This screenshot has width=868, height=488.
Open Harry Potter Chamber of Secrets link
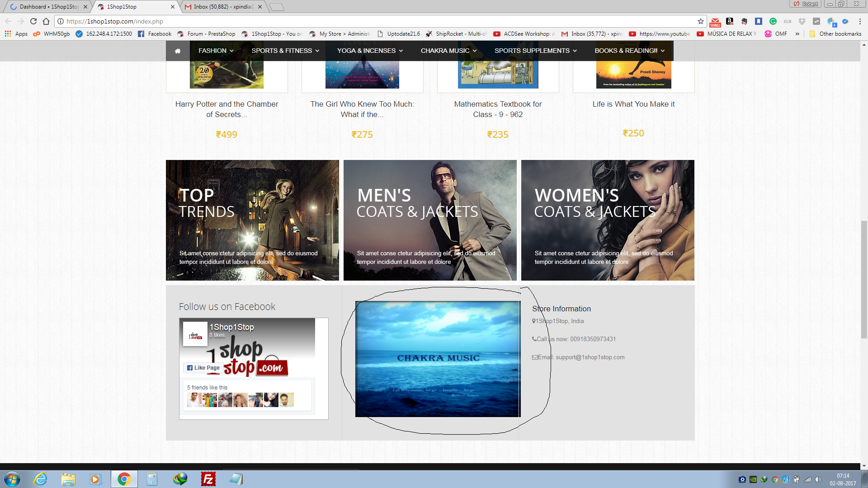point(226,109)
